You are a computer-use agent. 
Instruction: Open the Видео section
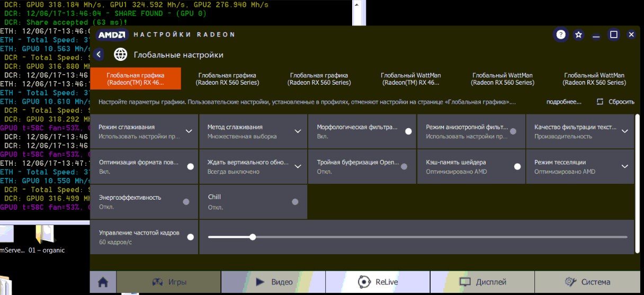(273, 282)
